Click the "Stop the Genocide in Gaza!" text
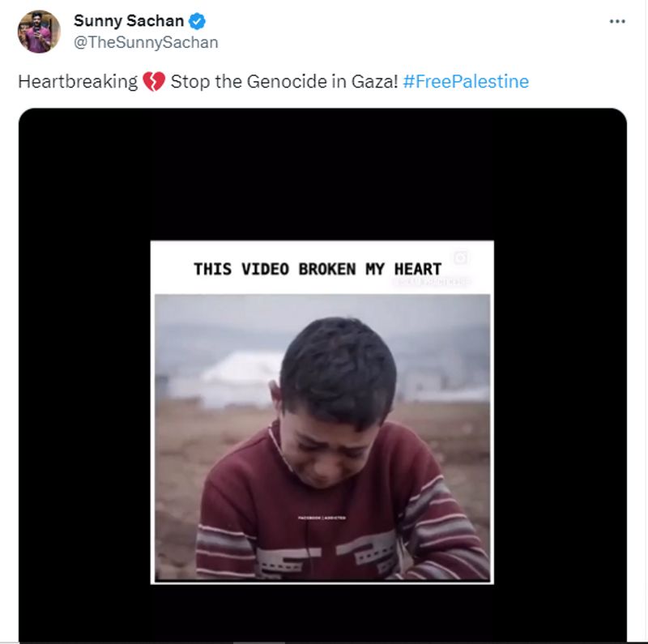648x644 pixels. click(283, 82)
